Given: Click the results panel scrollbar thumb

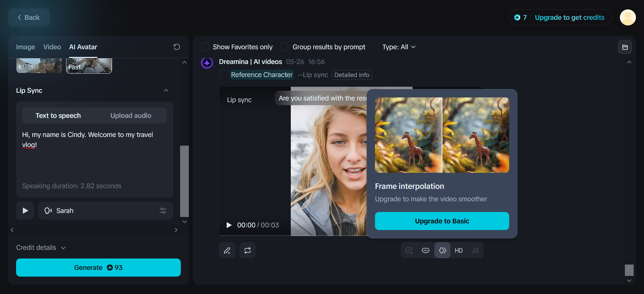Looking at the screenshot, I should (629, 270).
